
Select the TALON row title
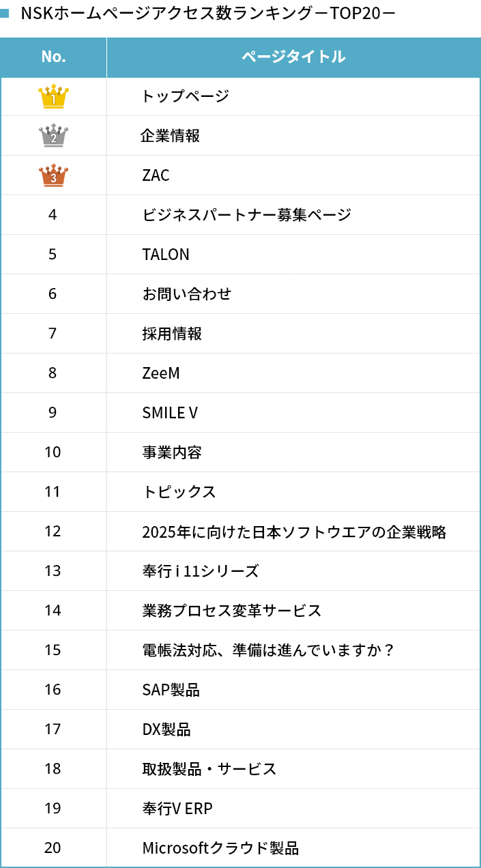(166, 255)
